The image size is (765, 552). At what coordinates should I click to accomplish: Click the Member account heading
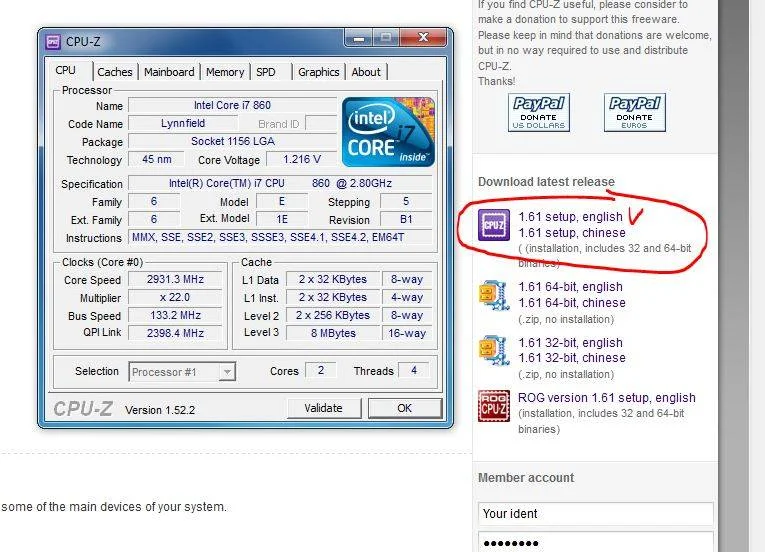click(x=526, y=478)
